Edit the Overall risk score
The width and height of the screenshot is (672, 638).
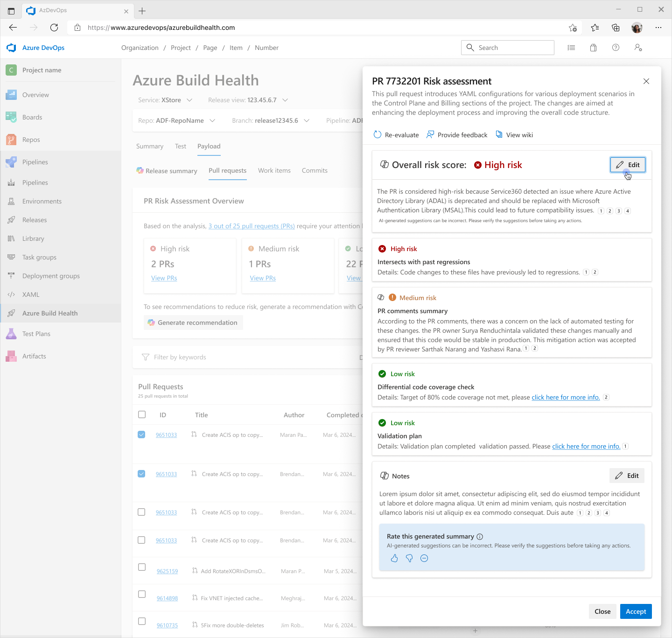628,165
